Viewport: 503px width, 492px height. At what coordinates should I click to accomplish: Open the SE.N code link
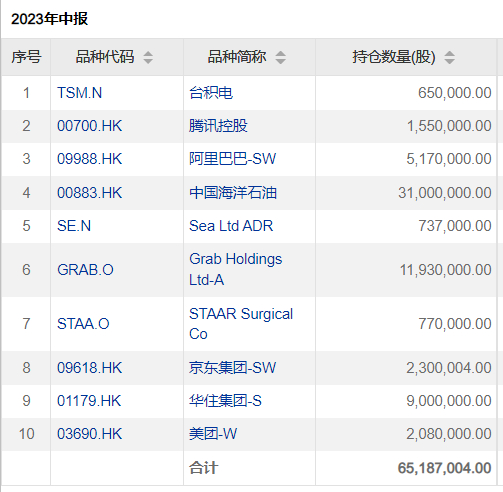(74, 226)
